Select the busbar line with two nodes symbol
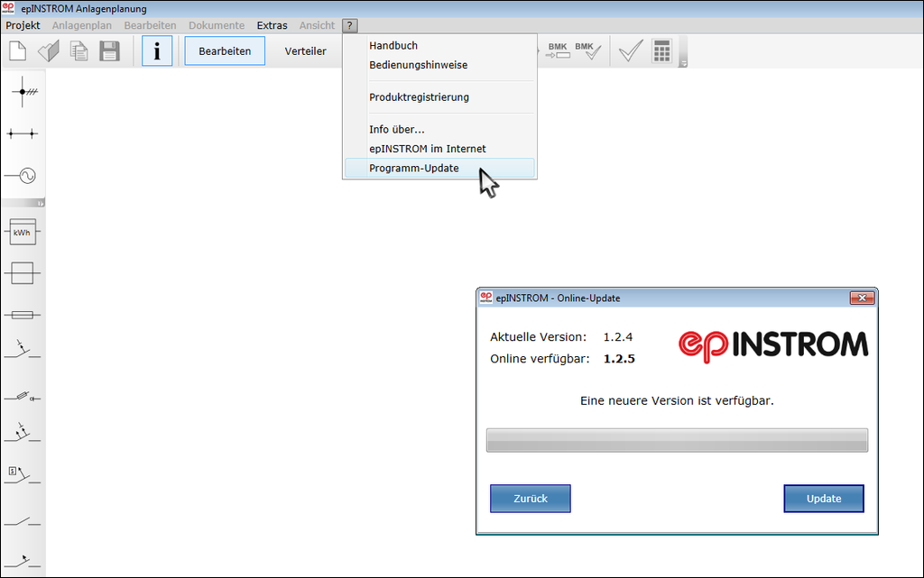 click(23, 134)
